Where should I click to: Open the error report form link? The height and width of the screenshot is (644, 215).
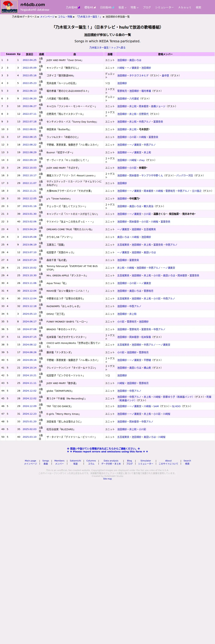pos(107,450)
